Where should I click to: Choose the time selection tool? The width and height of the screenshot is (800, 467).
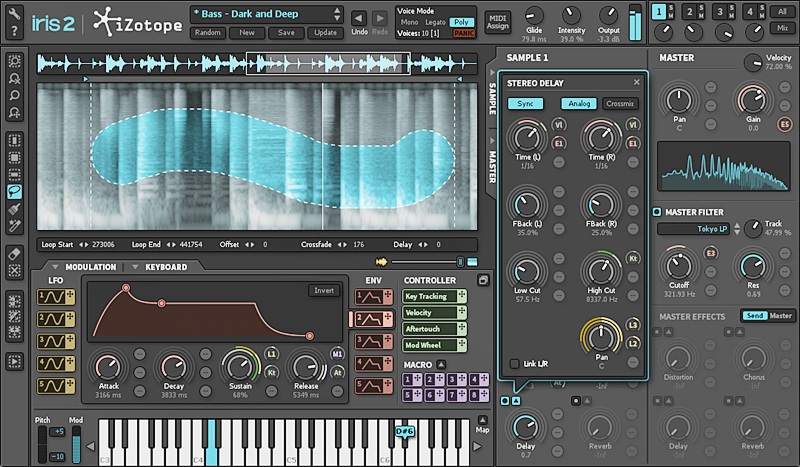click(x=14, y=140)
